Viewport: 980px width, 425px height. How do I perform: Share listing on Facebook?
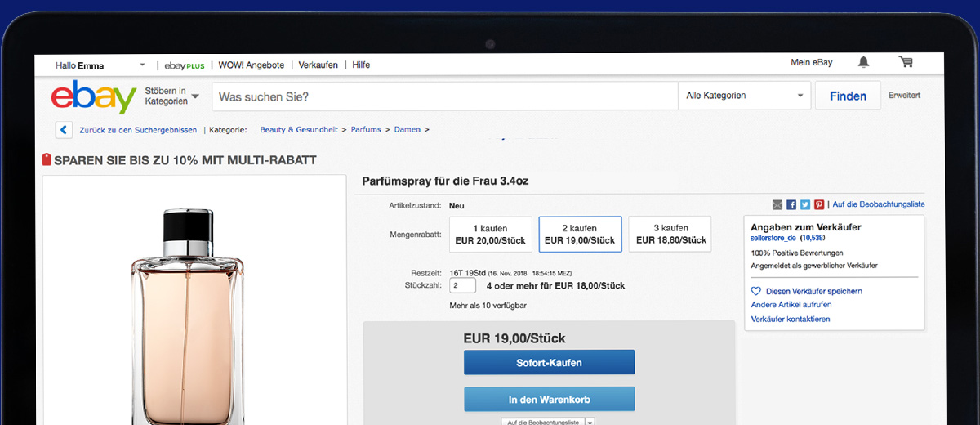coord(791,204)
